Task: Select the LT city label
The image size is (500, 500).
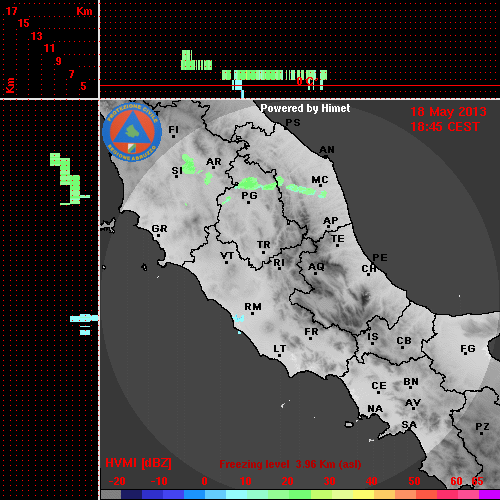Action: (x=280, y=349)
